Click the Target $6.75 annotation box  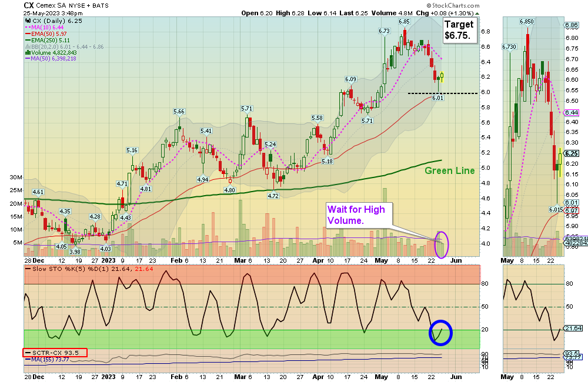(x=459, y=30)
